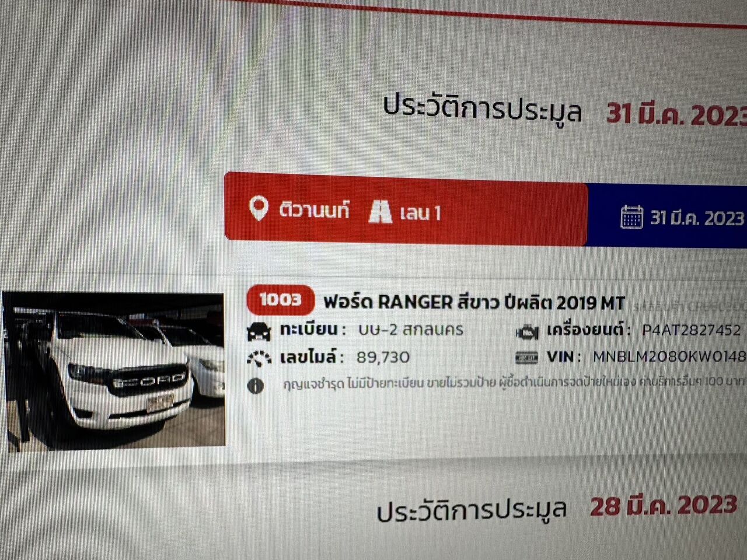Click the engine icon next to เครื่องยนต์

tap(527, 332)
